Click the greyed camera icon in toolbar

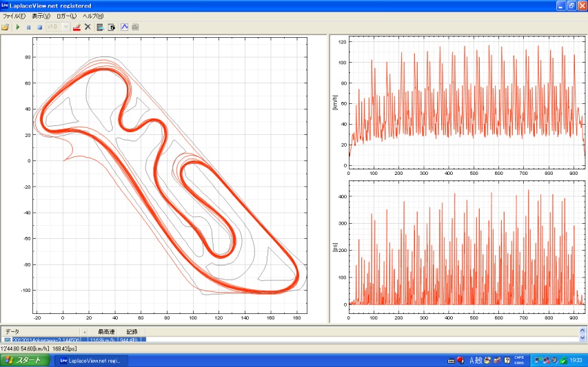click(x=135, y=27)
